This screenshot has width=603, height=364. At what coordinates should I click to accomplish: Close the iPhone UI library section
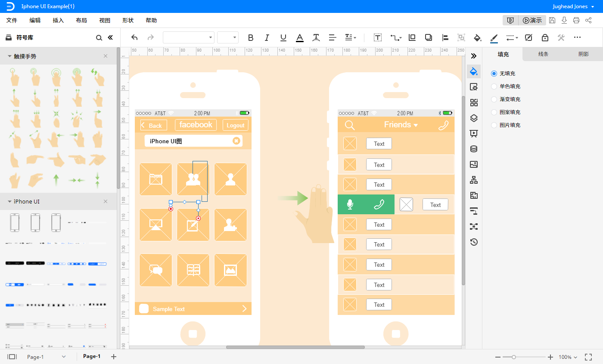click(x=106, y=201)
